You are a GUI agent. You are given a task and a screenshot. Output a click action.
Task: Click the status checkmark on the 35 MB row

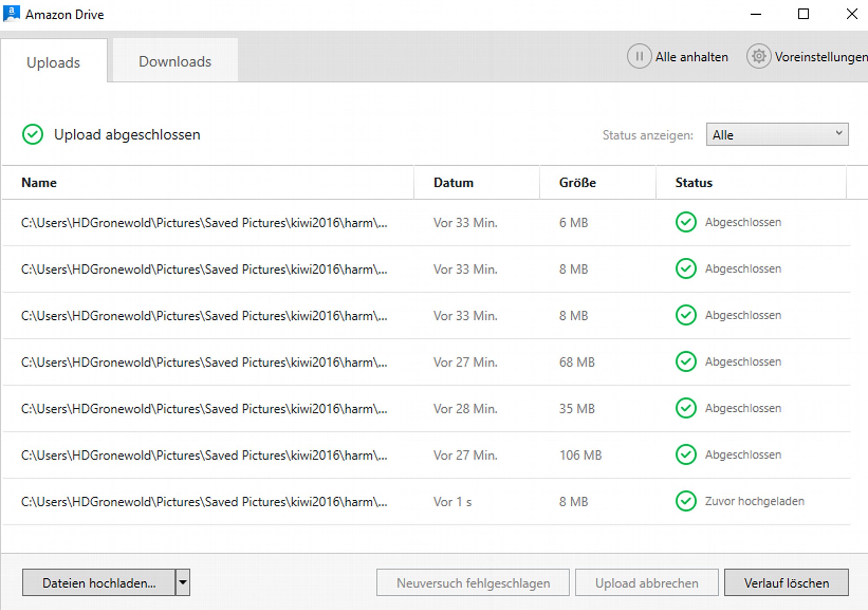(686, 408)
